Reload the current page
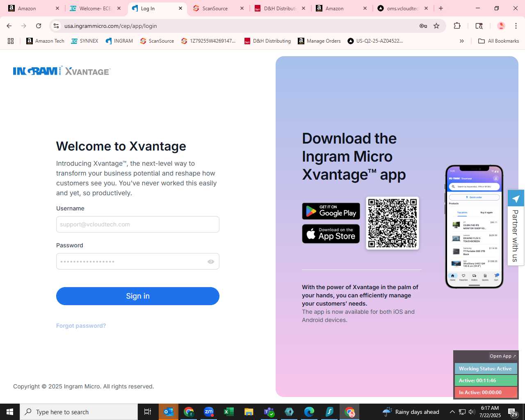 point(39,26)
